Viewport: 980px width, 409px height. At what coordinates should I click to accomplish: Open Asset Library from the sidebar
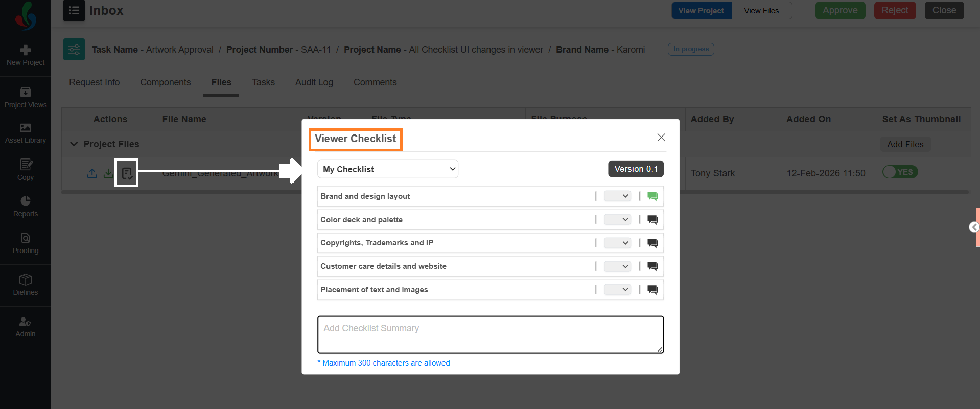click(26, 133)
